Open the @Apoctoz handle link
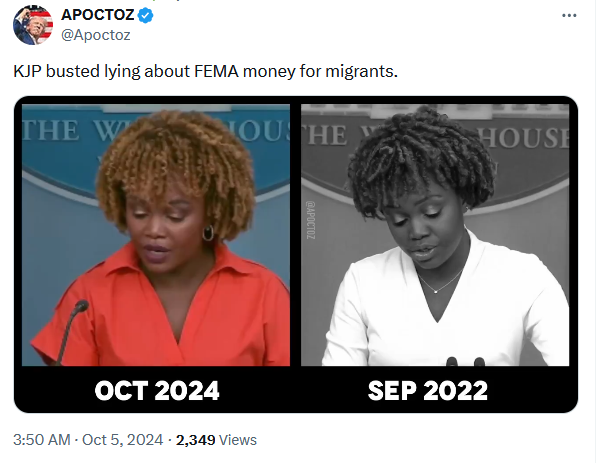The image size is (599, 463). 96,35
